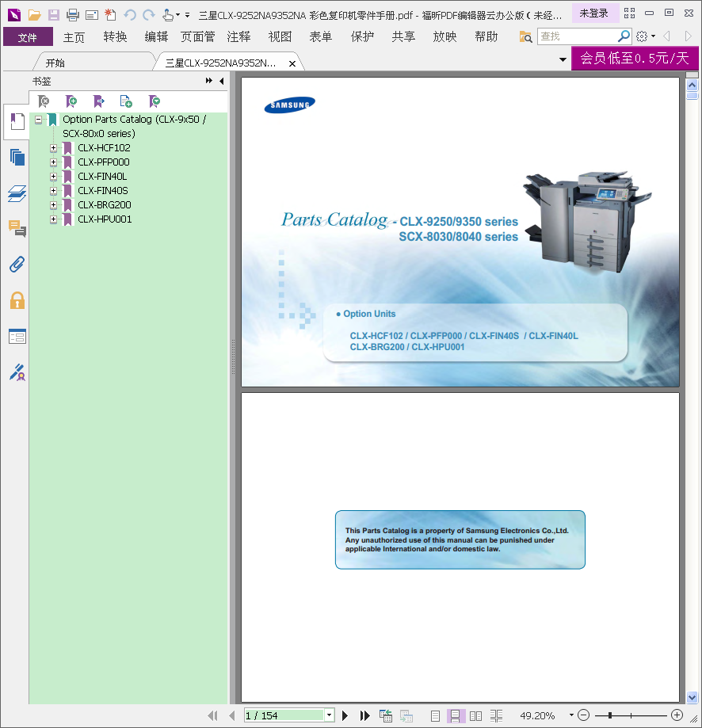Open the search settings gear
Image resolution: width=702 pixels, height=728 pixels.
[x=642, y=36]
